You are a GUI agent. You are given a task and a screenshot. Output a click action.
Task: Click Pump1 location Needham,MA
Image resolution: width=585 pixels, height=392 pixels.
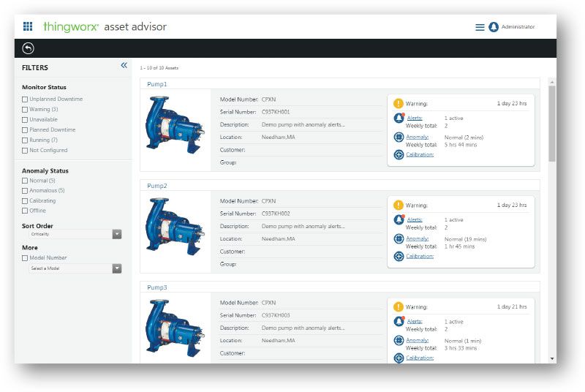tap(279, 137)
